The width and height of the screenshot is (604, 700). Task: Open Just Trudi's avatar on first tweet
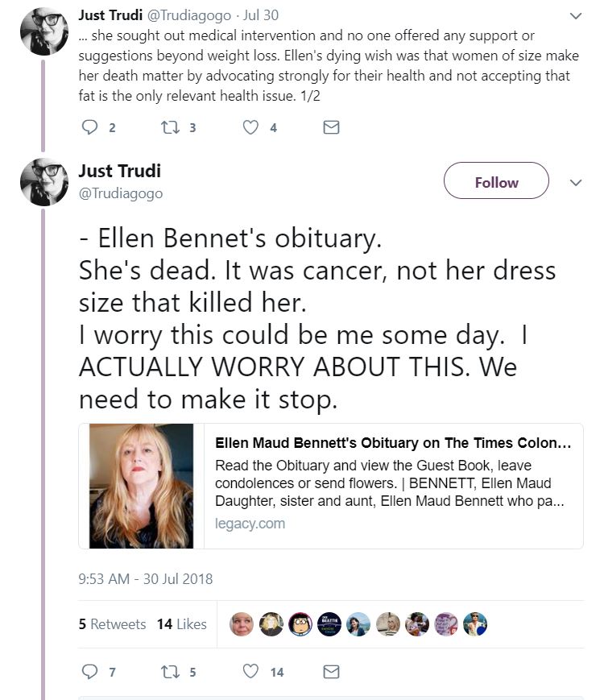click(44, 31)
